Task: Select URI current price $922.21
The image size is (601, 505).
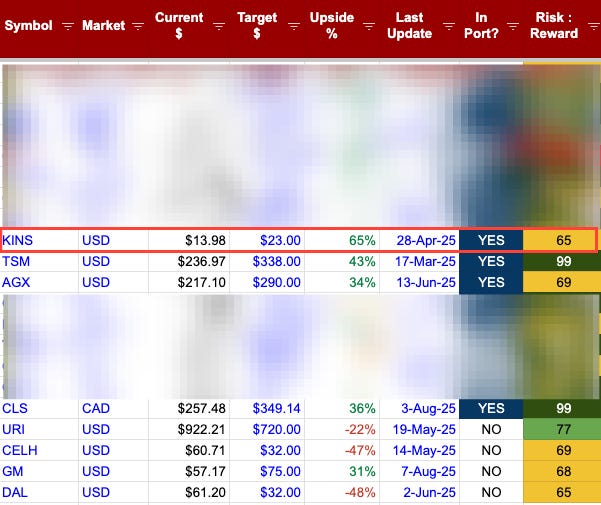Action: tap(189, 430)
